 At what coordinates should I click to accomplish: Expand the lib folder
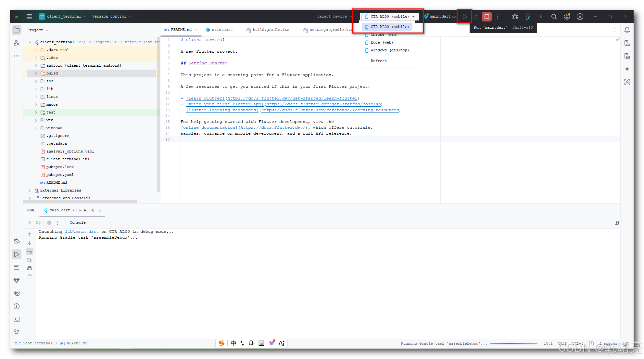click(x=36, y=89)
